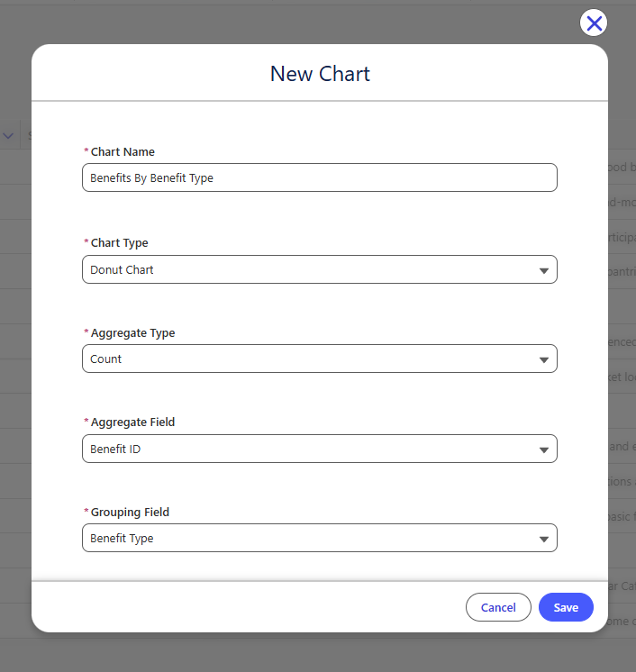Screen dimensions: 636x672
Task: Click the Aggregate Field dropdown arrow
Action: click(x=544, y=450)
